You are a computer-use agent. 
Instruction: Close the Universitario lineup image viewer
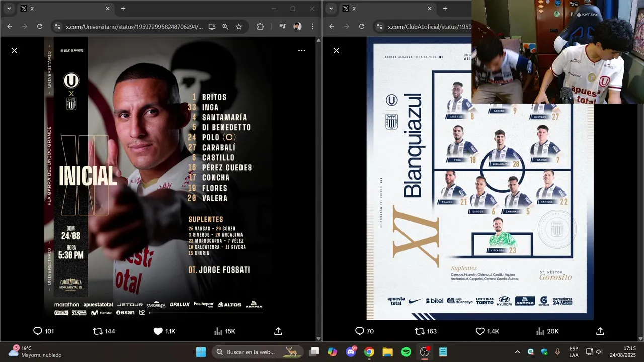14,50
